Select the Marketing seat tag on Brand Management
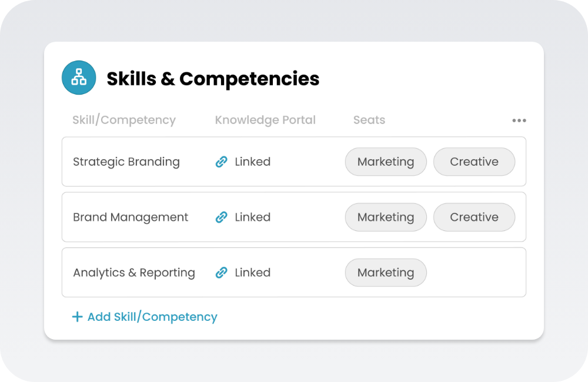Screen dimensions: 588x382 coord(386,217)
